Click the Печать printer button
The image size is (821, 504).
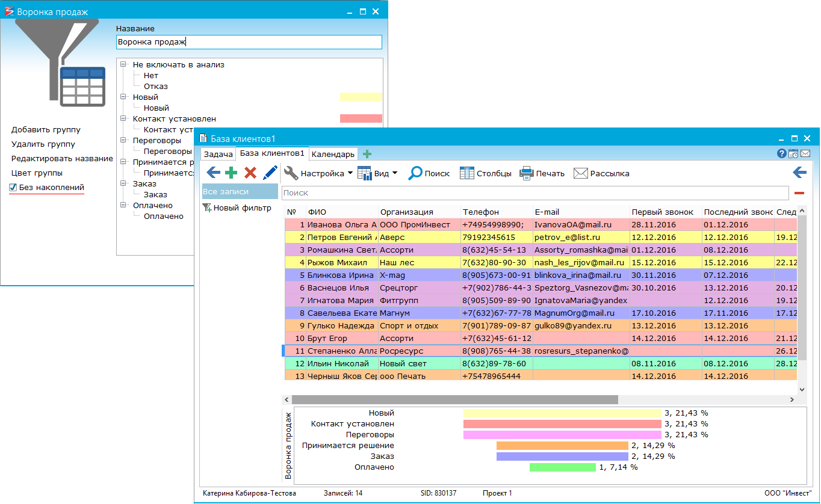pos(542,173)
